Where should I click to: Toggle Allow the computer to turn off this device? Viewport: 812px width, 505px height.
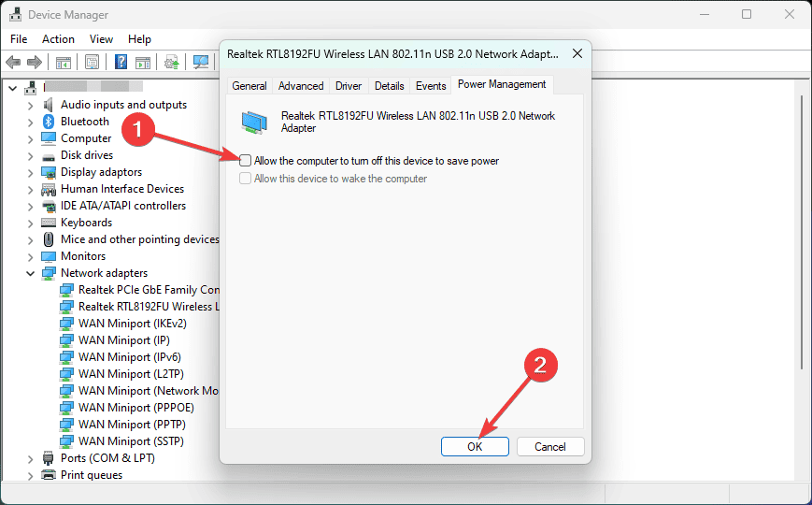point(246,161)
